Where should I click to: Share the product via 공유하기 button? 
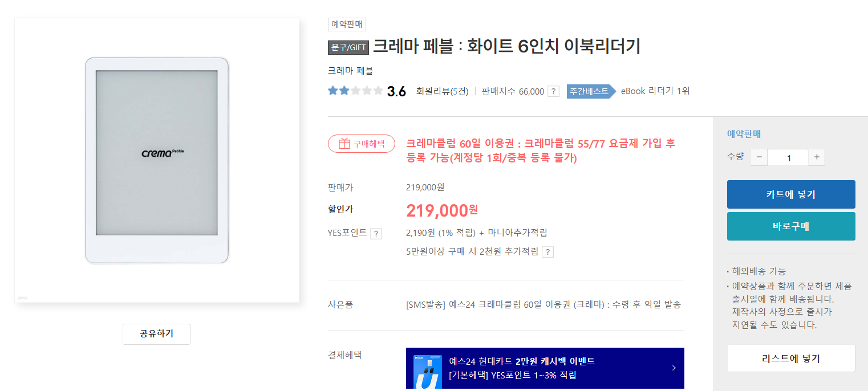156,334
